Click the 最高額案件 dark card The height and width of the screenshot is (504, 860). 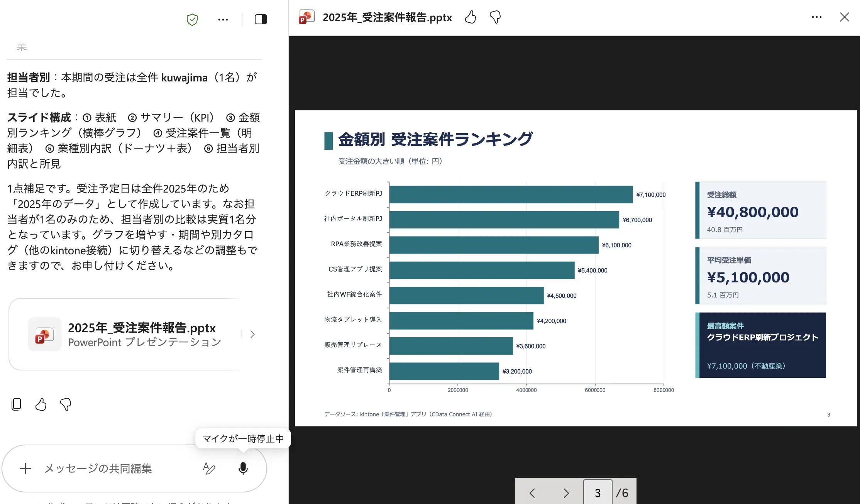pyautogui.click(x=760, y=345)
